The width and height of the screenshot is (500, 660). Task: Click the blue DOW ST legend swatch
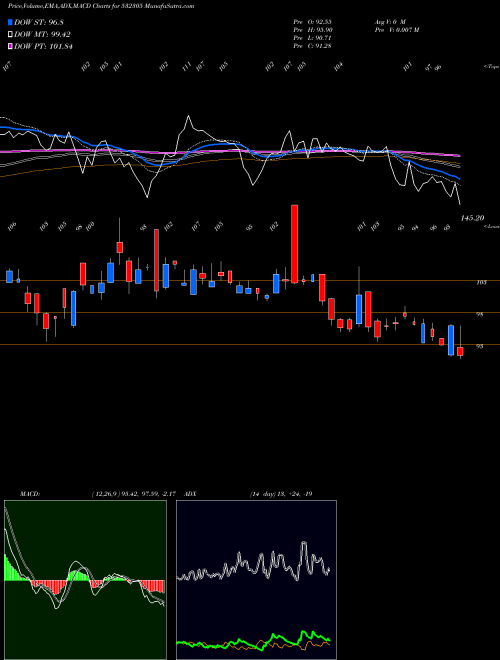click(10, 22)
